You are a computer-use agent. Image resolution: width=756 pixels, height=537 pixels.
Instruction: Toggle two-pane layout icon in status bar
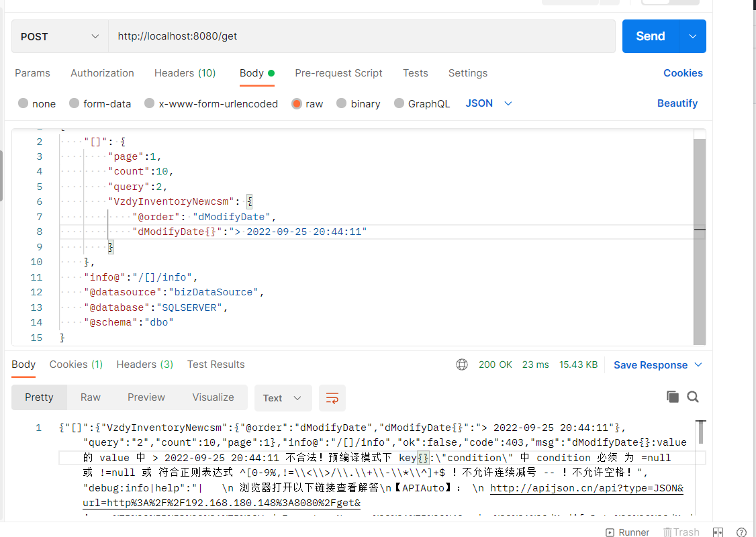click(x=718, y=532)
